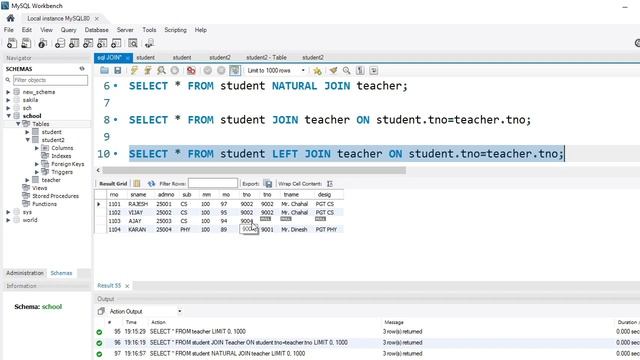The image size is (640, 360).
Task: Select the Result Grid button
Action: coord(113,184)
